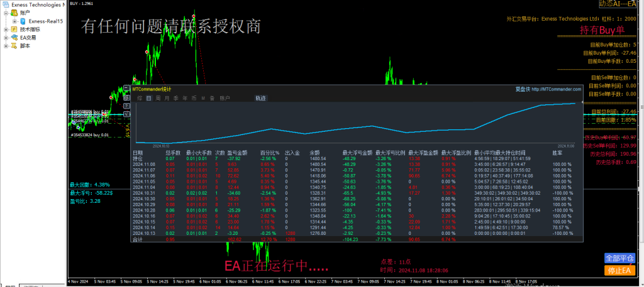Click the 最小|平均|最大持仓时间 column header

tap(499, 153)
